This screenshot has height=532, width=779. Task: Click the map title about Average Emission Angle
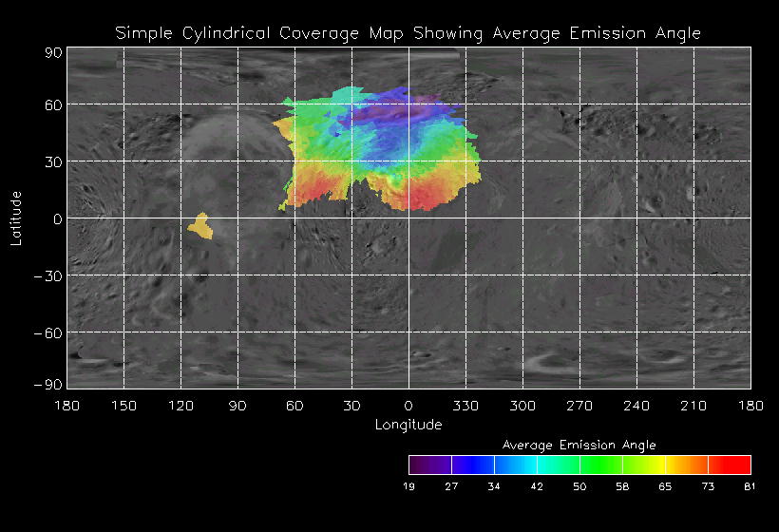[408, 33]
